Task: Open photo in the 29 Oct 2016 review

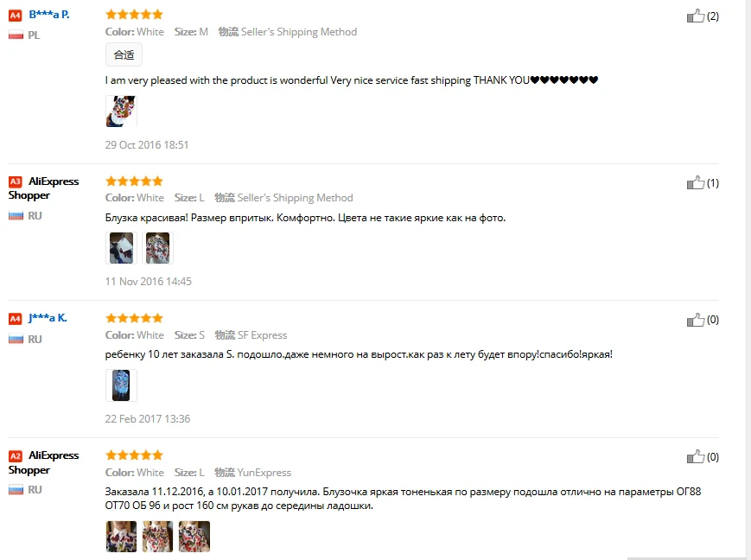Action: pos(121,111)
